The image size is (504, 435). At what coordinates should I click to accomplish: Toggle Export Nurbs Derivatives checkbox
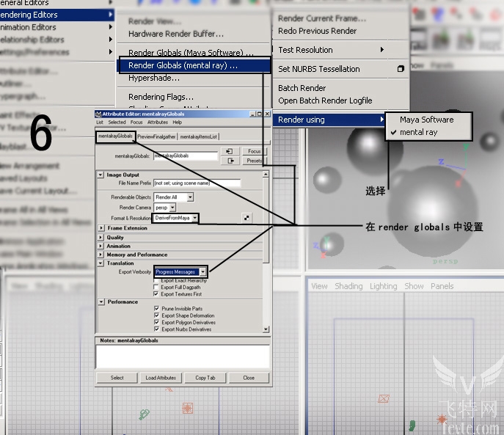pos(157,329)
